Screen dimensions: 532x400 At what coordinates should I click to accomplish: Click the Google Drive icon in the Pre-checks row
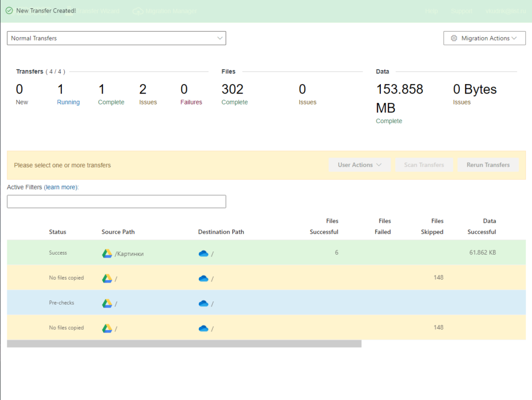[x=107, y=303]
